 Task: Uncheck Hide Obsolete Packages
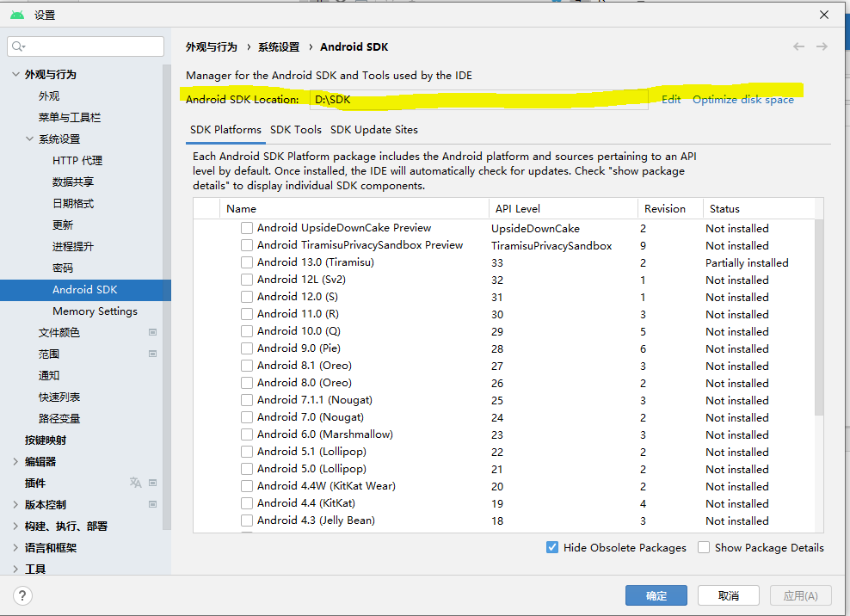click(x=551, y=547)
